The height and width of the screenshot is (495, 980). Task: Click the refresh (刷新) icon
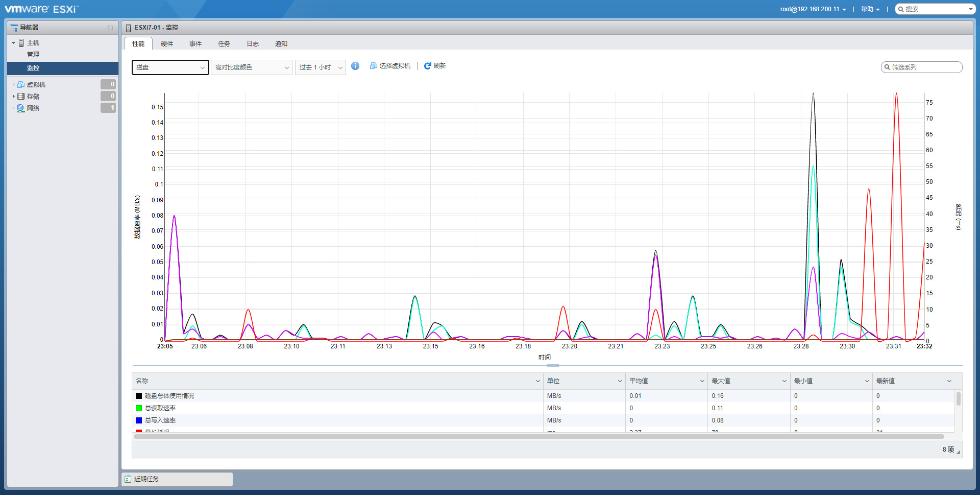(428, 66)
